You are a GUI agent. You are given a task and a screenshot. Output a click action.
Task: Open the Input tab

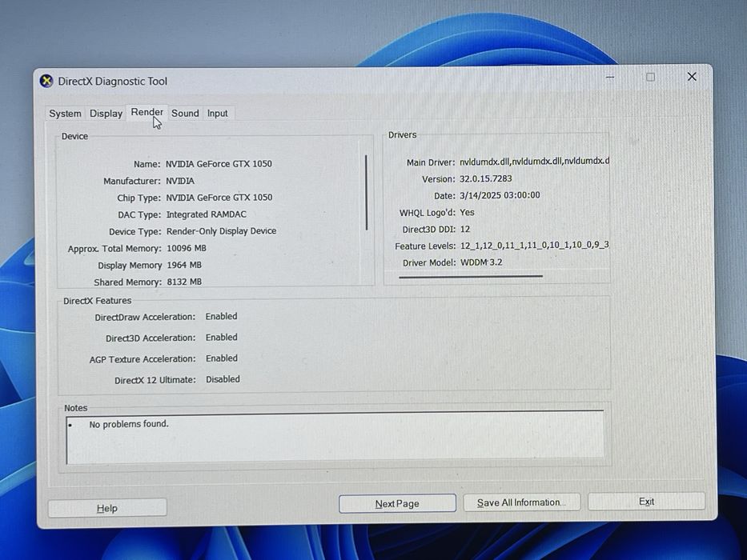click(x=217, y=114)
